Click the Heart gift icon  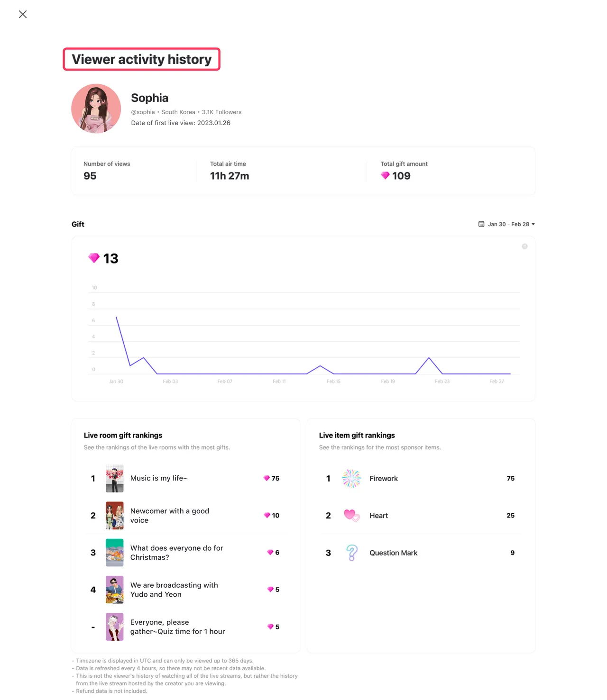351,515
